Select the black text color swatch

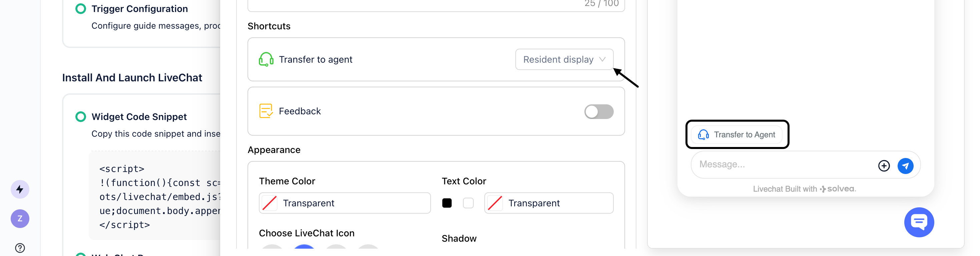pyautogui.click(x=447, y=203)
